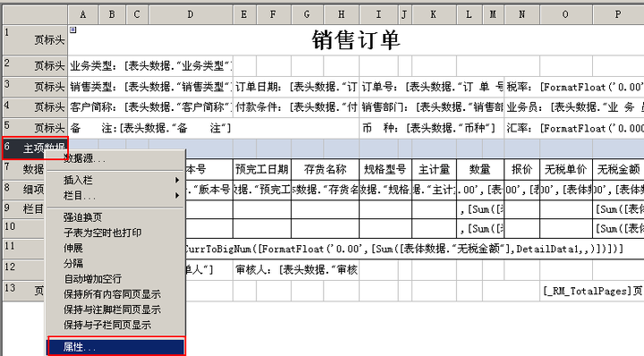Select the 存货名称 heading cell
This screenshot has width=644, height=356.
pos(325,170)
